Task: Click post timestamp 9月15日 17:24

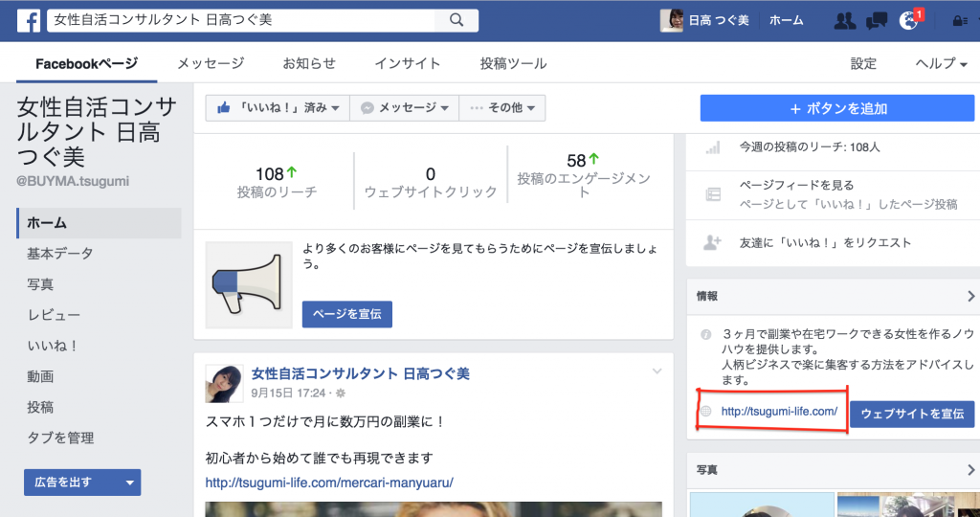Action: pyautogui.click(x=288, y=393)
